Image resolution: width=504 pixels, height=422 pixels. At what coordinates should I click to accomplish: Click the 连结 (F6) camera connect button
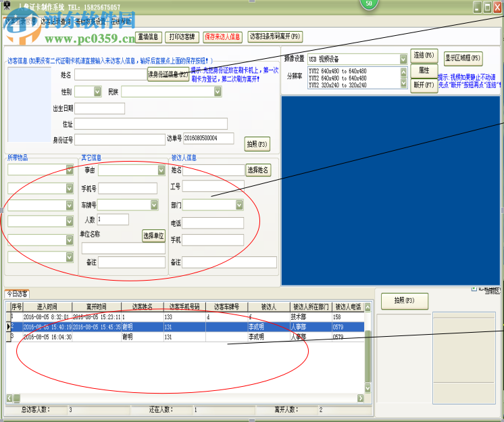(x=425, y=56)
